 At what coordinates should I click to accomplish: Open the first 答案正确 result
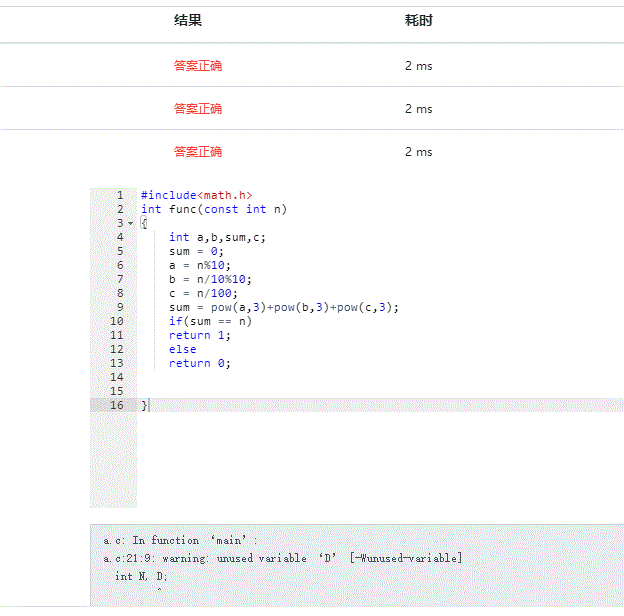pos(198,66)
